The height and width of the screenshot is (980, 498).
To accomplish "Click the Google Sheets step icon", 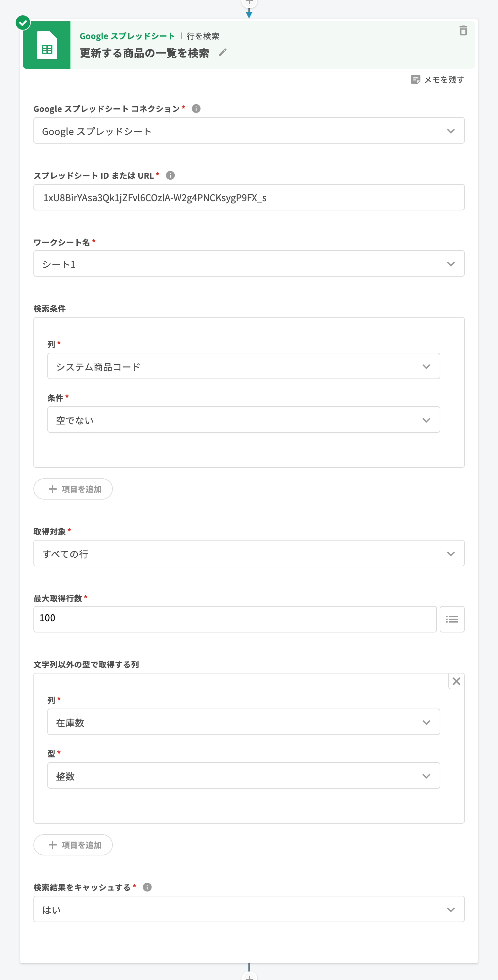I will 47,45.
